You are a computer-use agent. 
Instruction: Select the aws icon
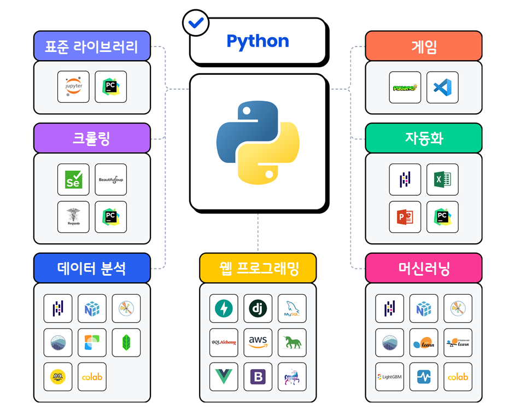pos(258,343)
